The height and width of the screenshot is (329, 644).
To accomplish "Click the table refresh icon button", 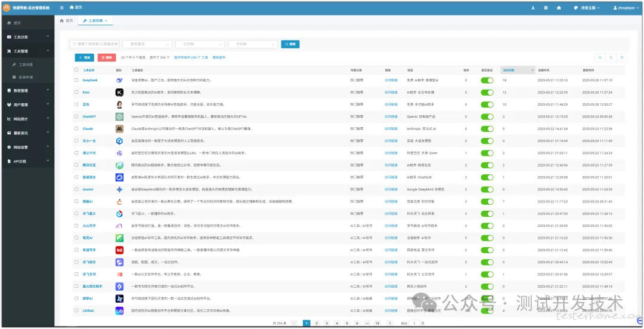I will [x=611, y=57].
